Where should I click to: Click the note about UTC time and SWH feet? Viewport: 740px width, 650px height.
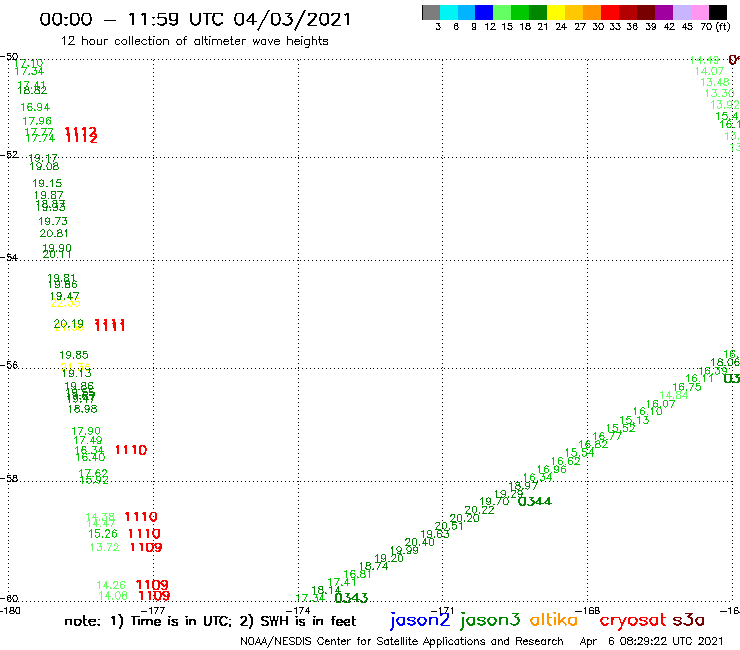pos(210,621)
